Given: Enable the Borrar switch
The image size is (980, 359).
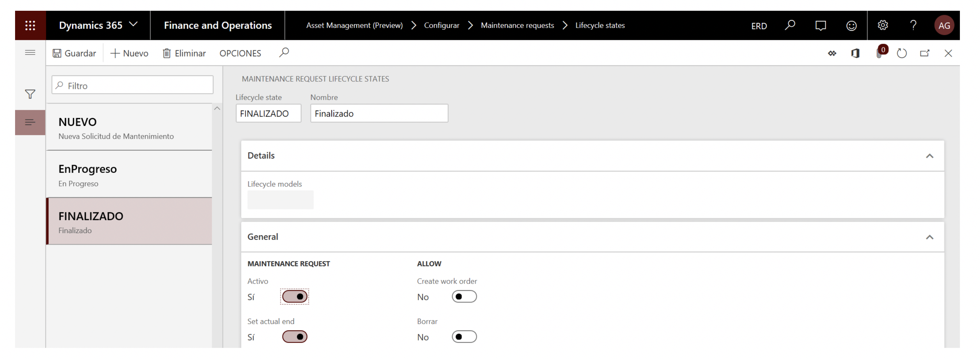Looking at the screenshot, I should coord(464,337).
